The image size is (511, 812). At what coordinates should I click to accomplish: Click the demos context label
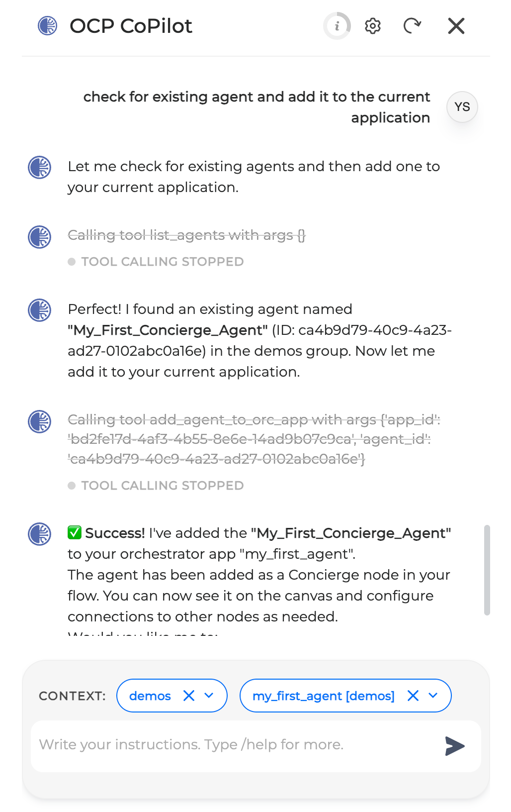[150, 696]
